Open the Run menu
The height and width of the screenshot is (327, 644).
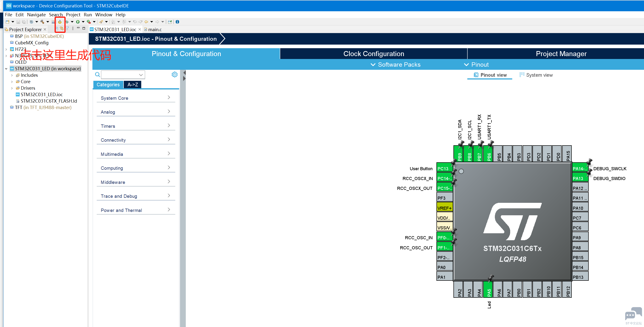pyautogui.click(x=88, y=15)
